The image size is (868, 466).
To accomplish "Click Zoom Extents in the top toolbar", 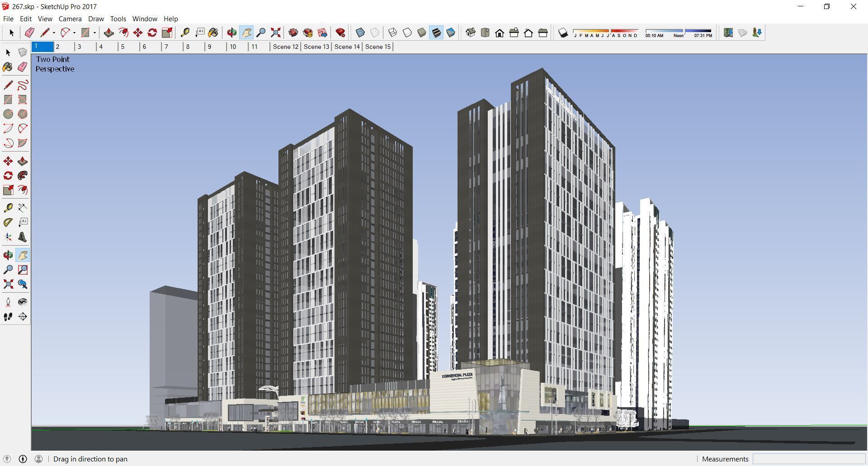I will pyautogui.click(x=275, y=33).
